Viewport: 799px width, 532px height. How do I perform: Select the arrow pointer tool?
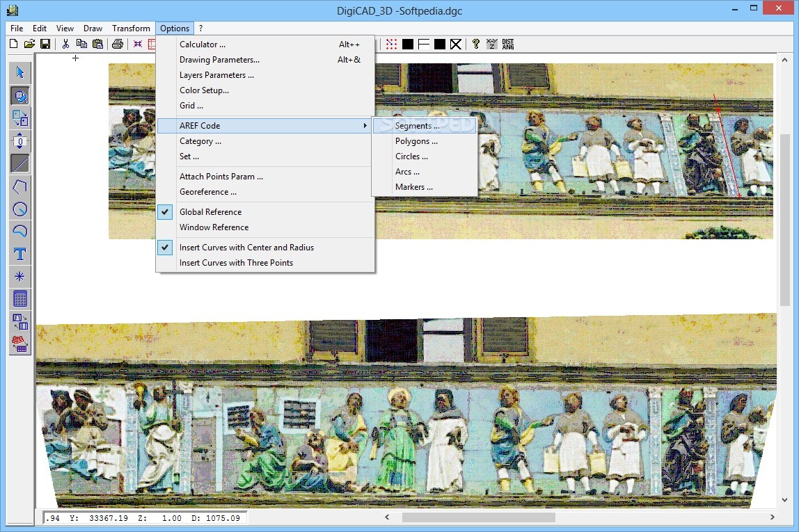[x=20, y=72]
